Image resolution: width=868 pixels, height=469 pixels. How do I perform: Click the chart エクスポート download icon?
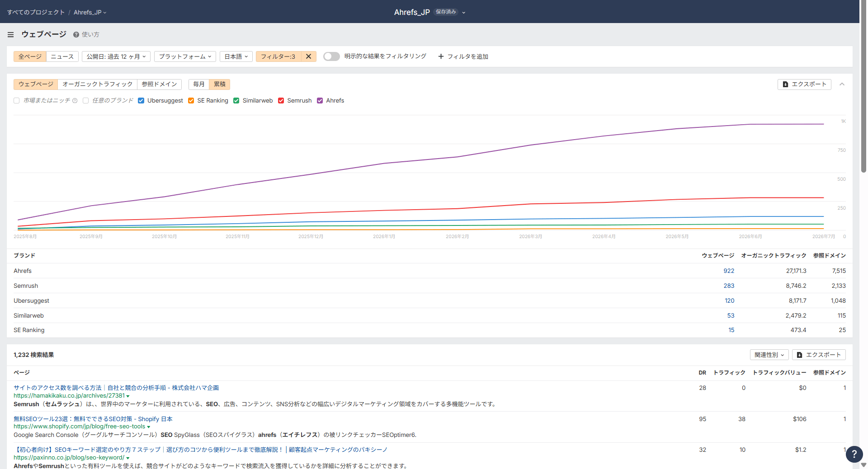click(785, 84)
